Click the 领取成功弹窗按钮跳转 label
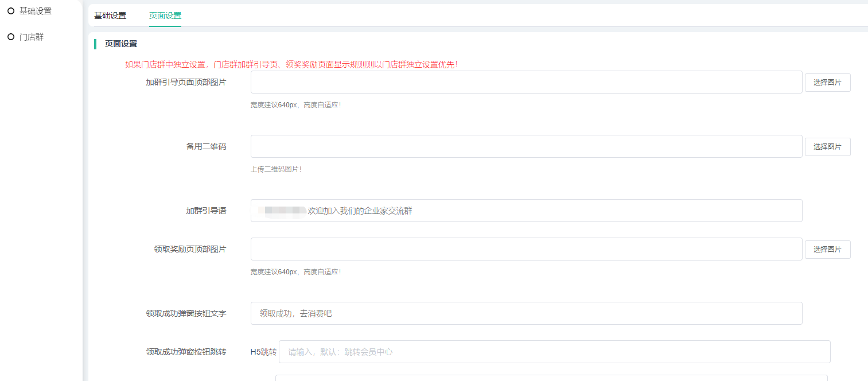This screenshot has width=868, height=381. click(186, 352)
